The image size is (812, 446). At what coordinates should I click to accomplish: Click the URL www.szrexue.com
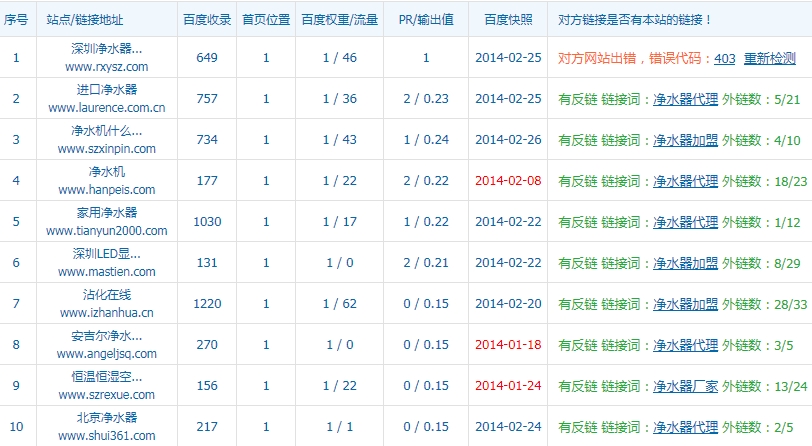tap(107, 394)
